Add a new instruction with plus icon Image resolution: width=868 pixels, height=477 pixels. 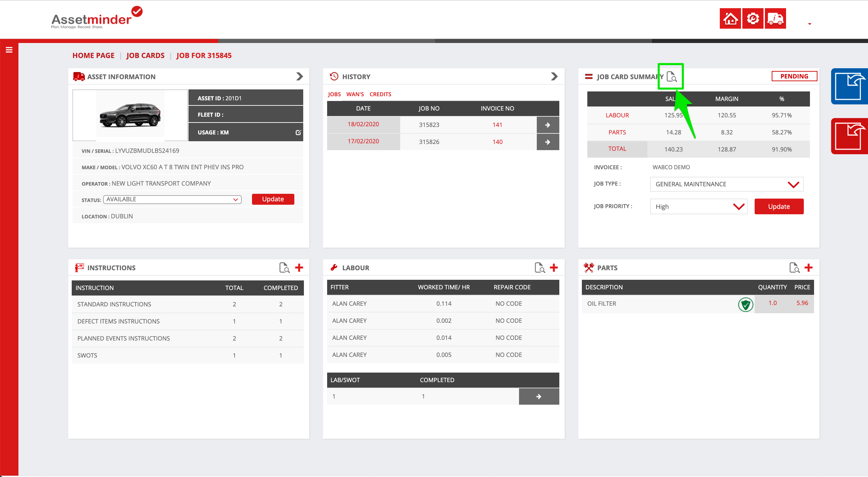click(299, 268)
